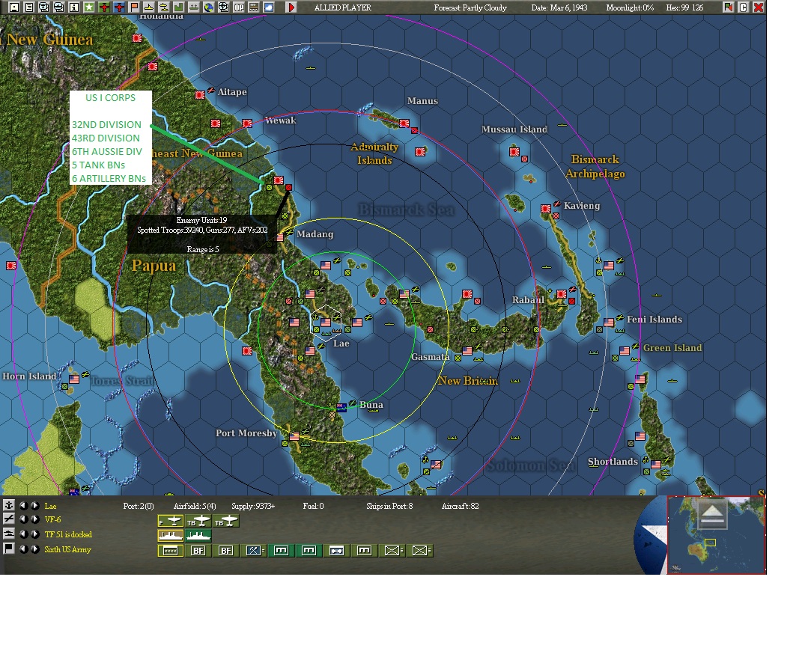Screen dimensions: 811x672
Task: Click red aircraft on blue toolbar icon
Action: [x=119, y=7]
